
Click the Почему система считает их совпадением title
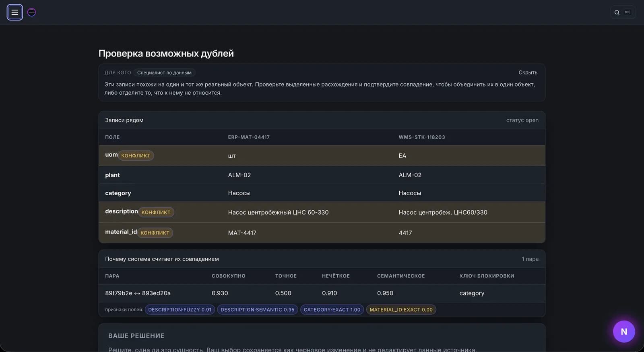point(162,259)
